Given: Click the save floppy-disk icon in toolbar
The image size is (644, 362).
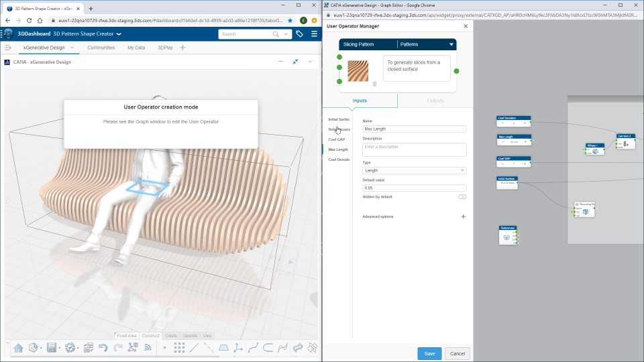Looking at the screenshot, I should (x=52, y=348).
